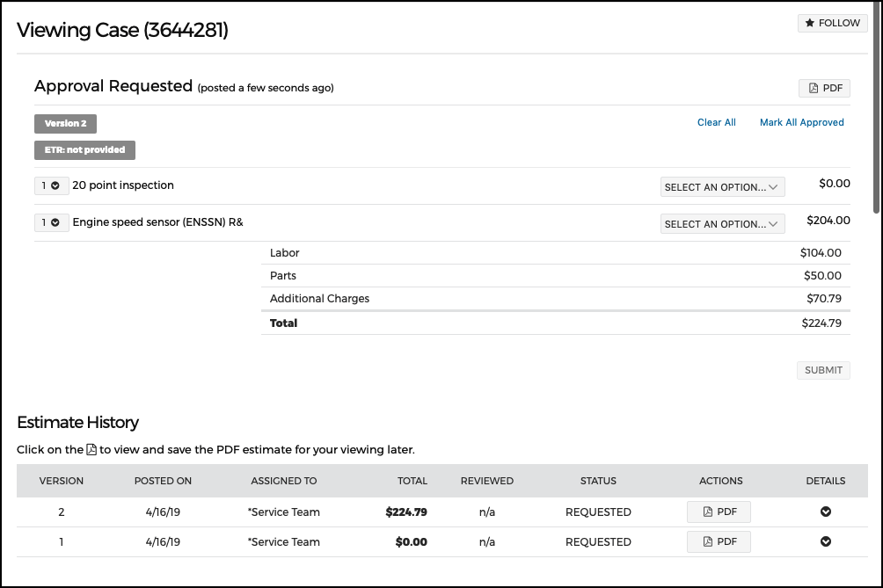Open the option dropdown for 20 point inspection
This screenshot has width=883, height=588.
[x=723, y=187]
